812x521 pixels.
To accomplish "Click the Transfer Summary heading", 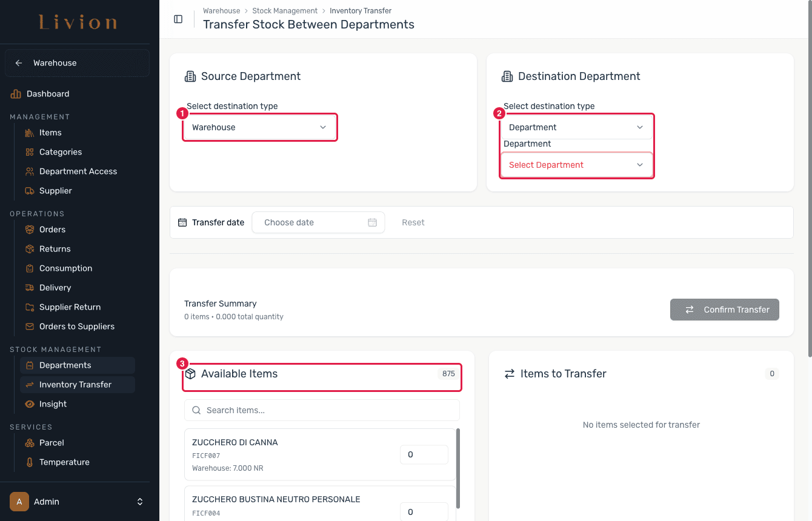I will (x=221, y=304).
